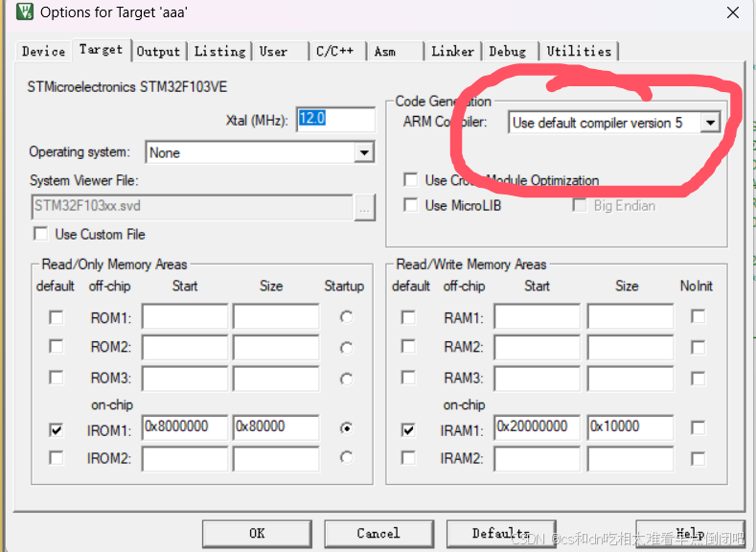Enable NoInit for RAM2
This screenshot has width=756, height=552.
coord(698,347)
